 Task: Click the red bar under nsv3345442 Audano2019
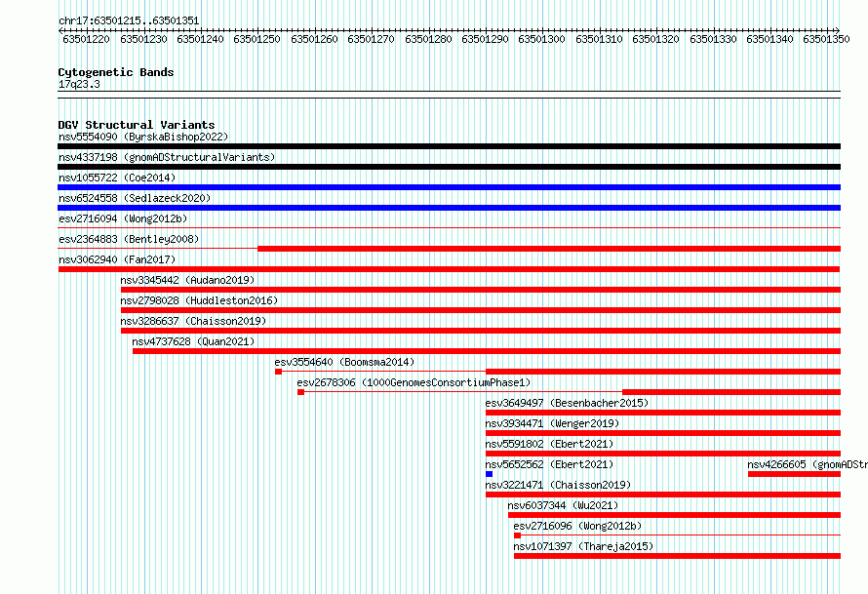481,290
